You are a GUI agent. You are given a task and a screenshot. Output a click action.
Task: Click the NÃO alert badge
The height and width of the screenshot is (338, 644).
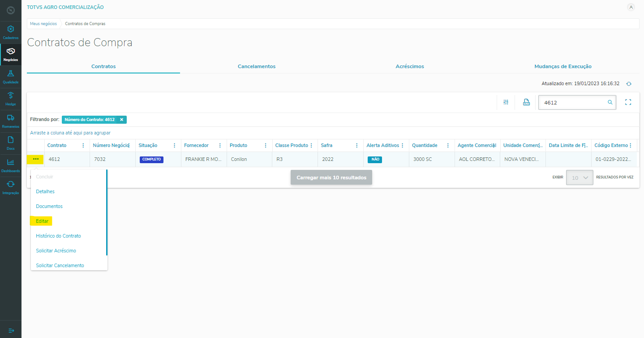tap(375, 159)
